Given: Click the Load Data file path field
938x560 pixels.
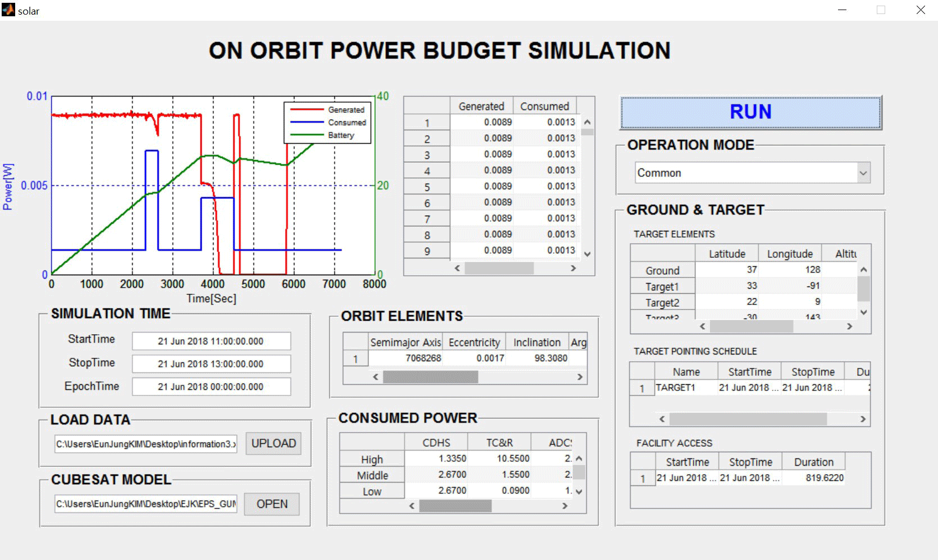Looking at the screenshot, I should pos(145,444).
